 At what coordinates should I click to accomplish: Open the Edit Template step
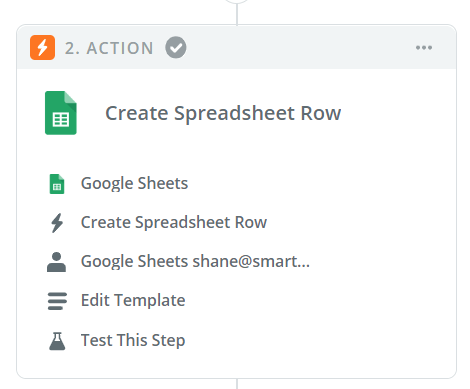[133, 300]
